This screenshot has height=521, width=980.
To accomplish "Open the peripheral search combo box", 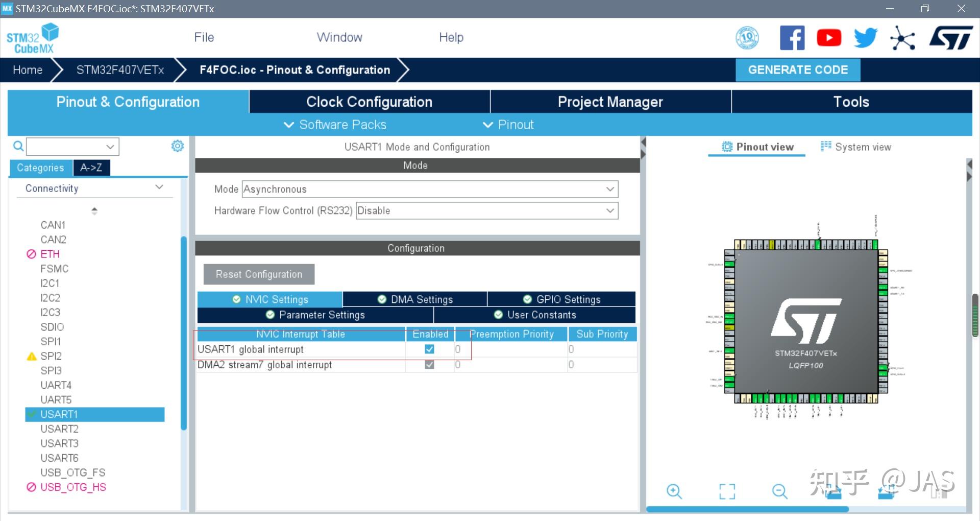I will pos(73,147).
